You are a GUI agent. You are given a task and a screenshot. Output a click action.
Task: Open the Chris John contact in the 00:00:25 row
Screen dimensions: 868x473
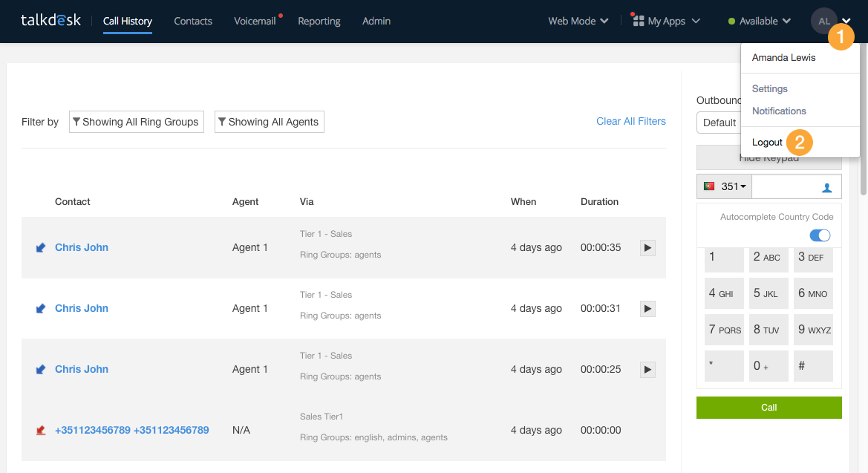click(x=82, y=370)
